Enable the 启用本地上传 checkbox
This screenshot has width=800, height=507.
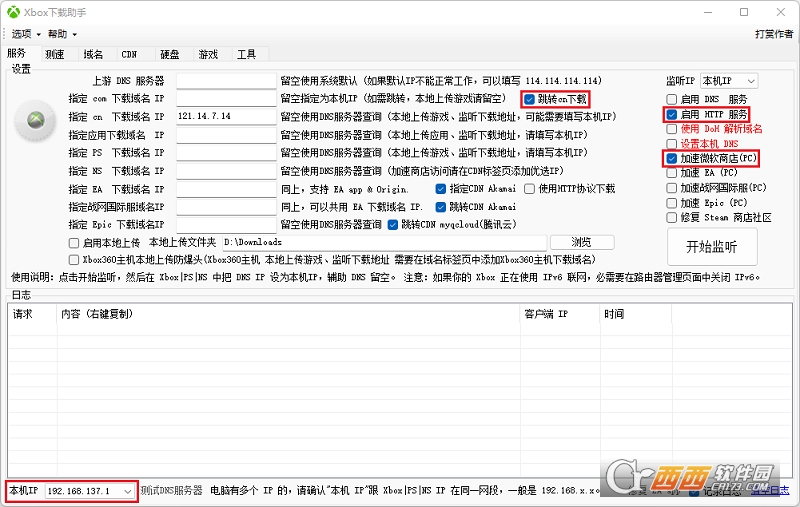click(x=74, y=243)
